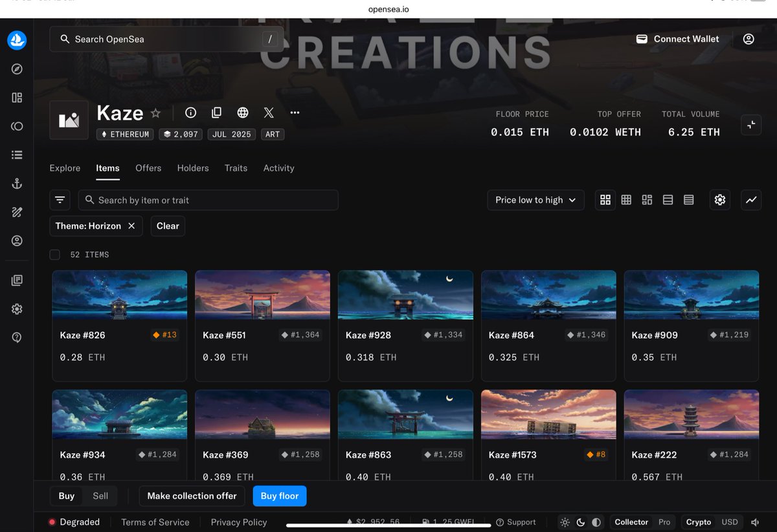Screen dimensions: 777x532
Task: Open the filter sidebar icon
Action: point(60,200)
